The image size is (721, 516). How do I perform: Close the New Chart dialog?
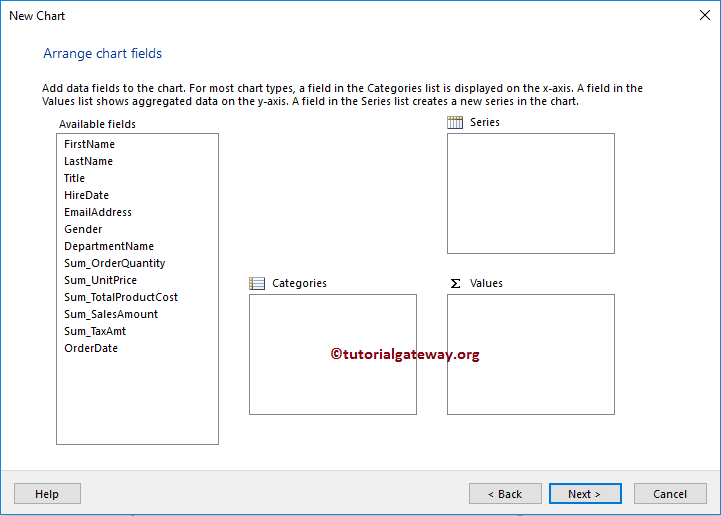click(x=704, y=15)
